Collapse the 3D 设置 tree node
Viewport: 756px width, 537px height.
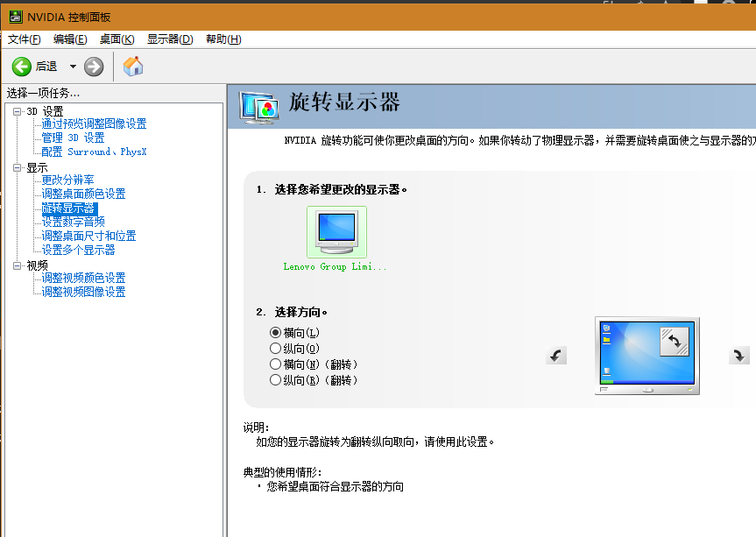tap(18, 111)
